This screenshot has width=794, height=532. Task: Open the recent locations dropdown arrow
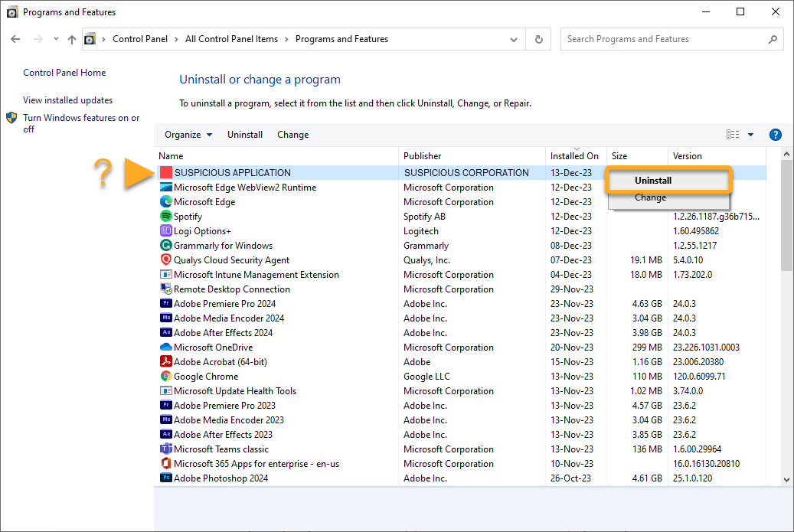[x=56, y=39]
